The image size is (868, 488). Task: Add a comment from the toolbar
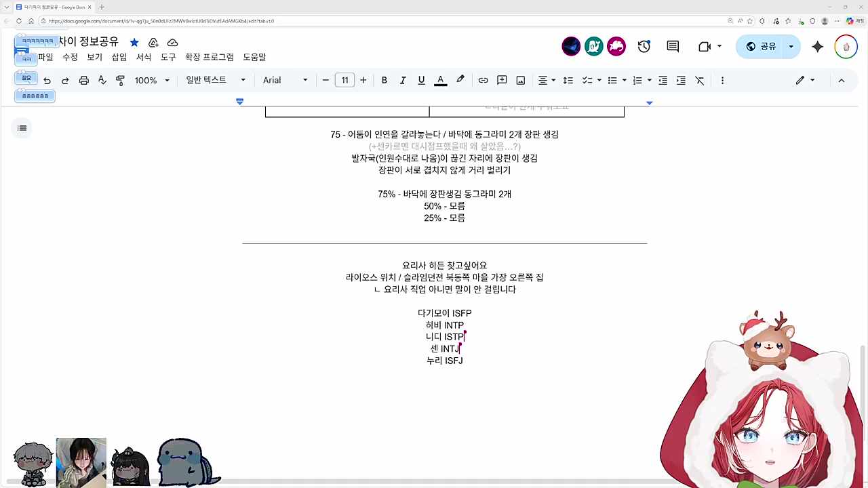click(x=502, y=80)
